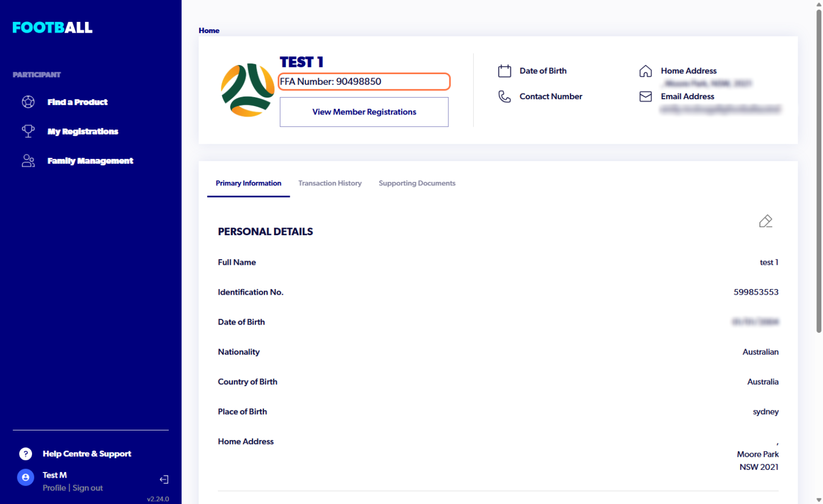Click the page vertical scrollbar
The width and height of the screenshot is (823, 504).
pos(818,170)
